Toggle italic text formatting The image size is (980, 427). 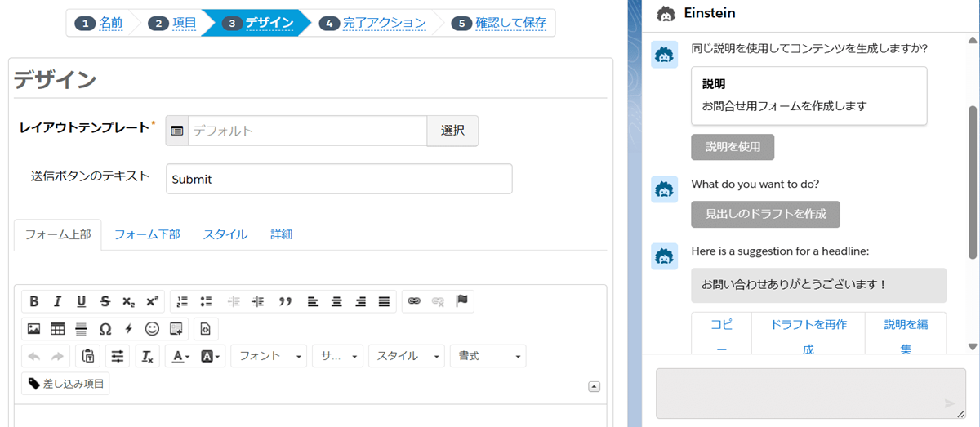58,301
